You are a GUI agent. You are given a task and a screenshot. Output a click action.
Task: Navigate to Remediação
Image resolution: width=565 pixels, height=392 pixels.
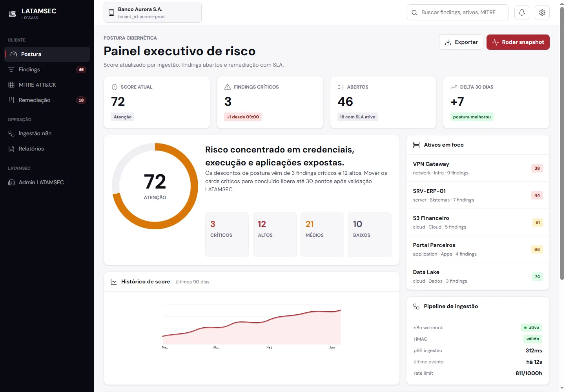coord(47,100)
